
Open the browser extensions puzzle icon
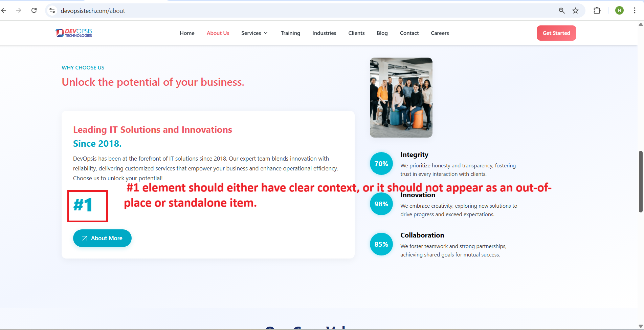[x=597, y=11]
